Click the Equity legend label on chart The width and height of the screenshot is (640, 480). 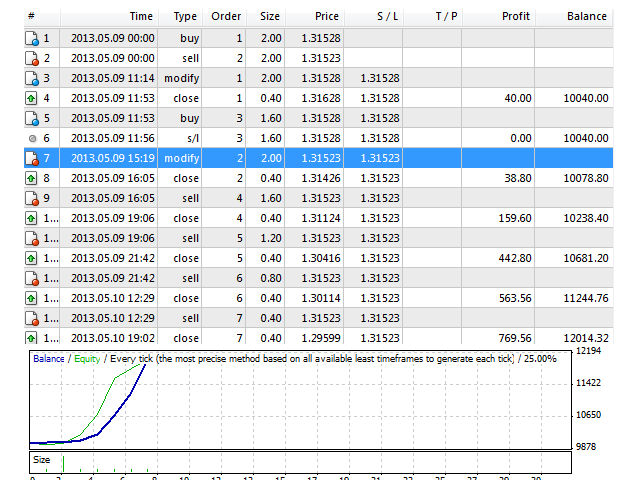(x=87, y=359)
